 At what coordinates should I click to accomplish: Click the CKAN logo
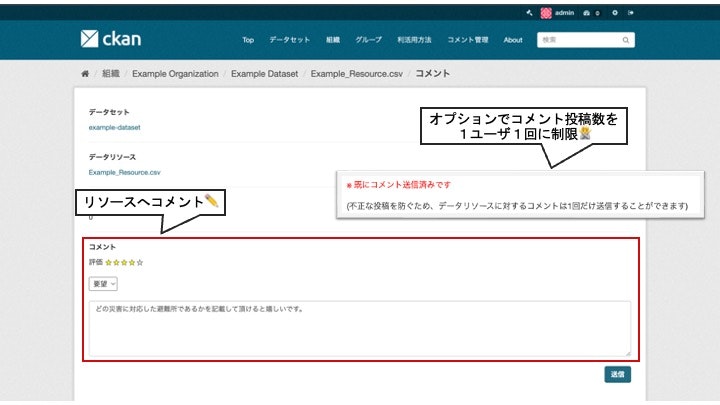[x=111, y=39]
